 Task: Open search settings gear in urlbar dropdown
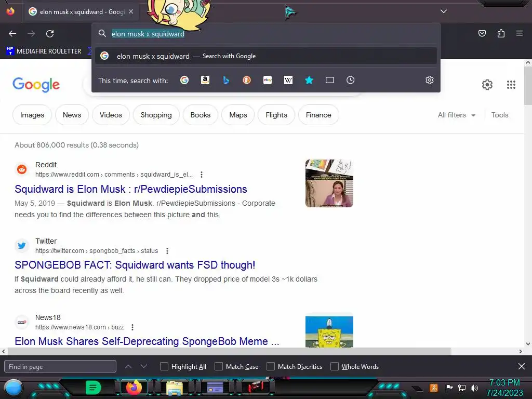click(x=430, y=80)
